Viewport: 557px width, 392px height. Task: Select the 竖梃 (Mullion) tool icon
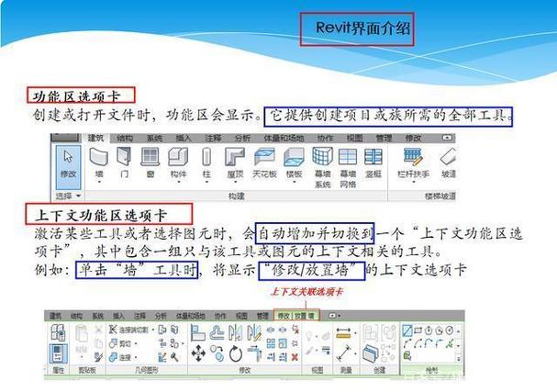(373, 157)
